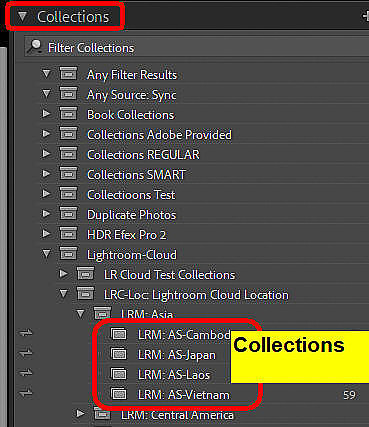Image resolution: width=369 pixels, height=427 pixels.
Task: Click the Collectioons Test set icon
Action: pyautogui.click(x=68, y=194)
